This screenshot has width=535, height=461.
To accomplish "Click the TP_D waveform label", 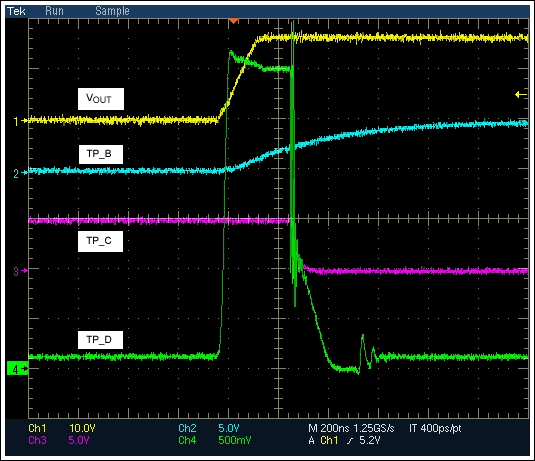I will coord(100,340).
